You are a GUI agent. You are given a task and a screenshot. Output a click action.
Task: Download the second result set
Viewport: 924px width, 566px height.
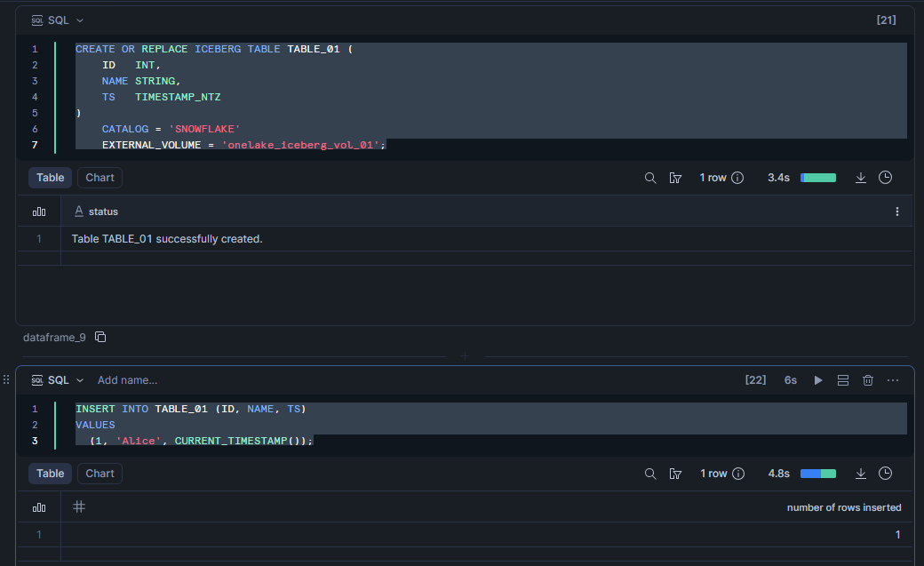860,474
